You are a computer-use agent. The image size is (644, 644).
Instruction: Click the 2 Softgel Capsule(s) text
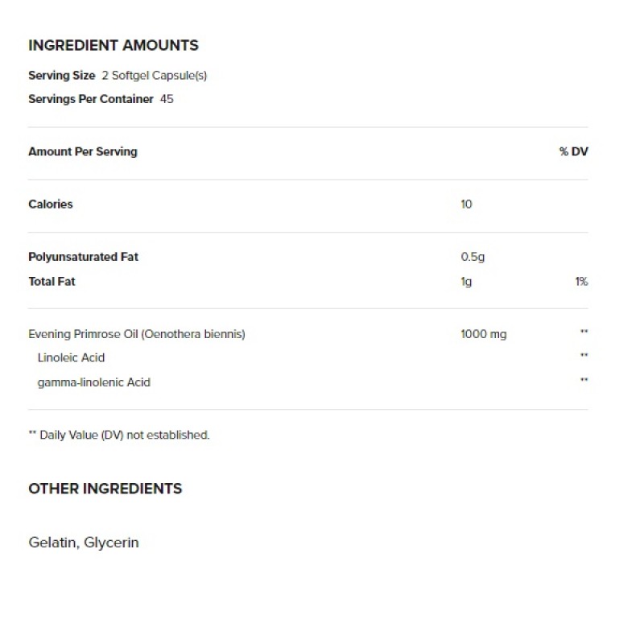click(155, 76)
